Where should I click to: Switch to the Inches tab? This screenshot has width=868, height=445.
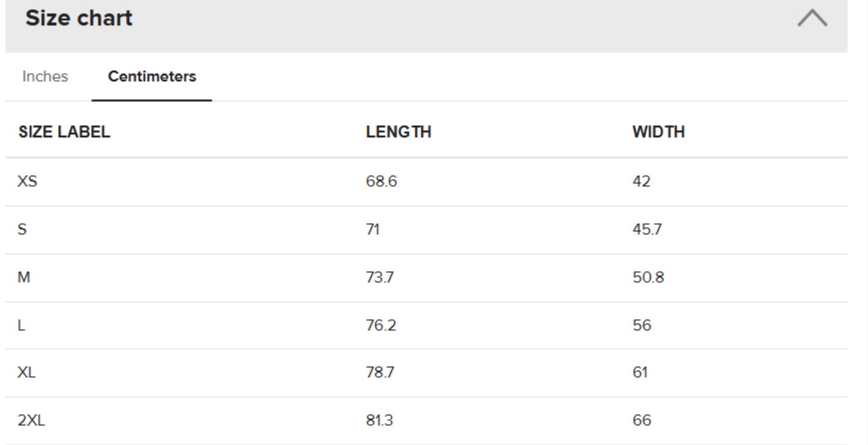coord(45,77)
